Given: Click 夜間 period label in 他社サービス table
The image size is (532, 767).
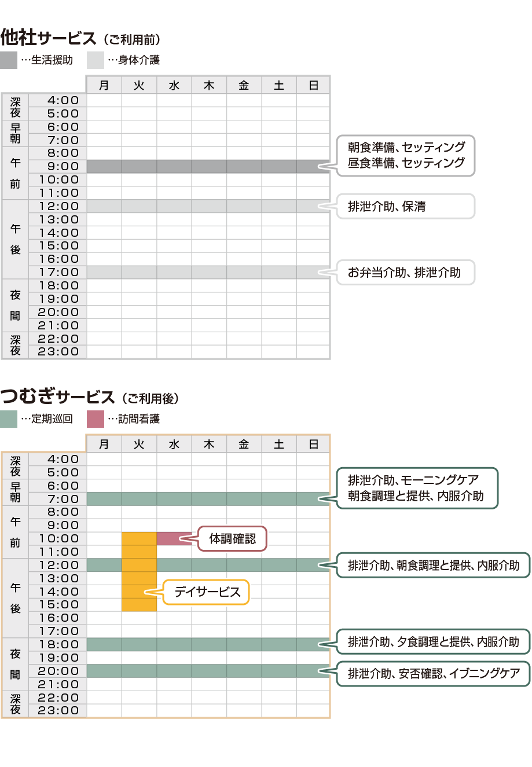Looking at the screenshot, I should point(15,306).
